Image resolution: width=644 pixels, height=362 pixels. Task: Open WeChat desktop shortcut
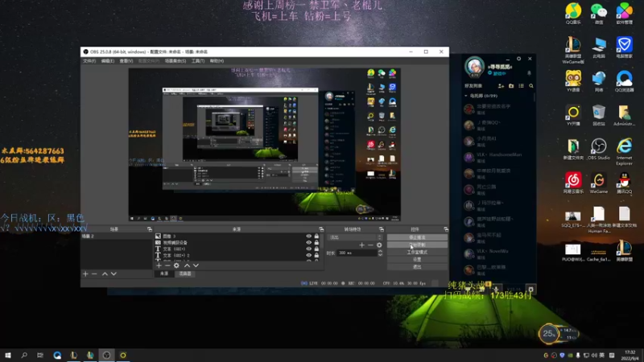[599, 14]
